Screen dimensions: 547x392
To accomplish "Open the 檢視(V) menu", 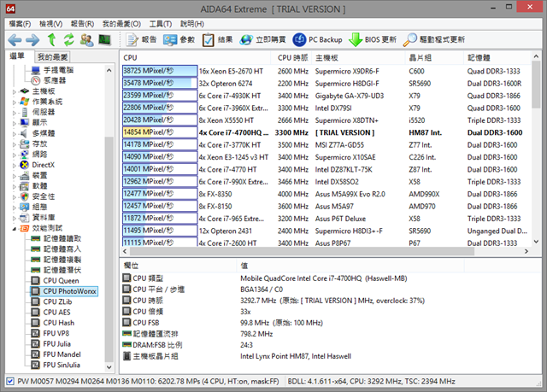I will (x=51, y=24).
